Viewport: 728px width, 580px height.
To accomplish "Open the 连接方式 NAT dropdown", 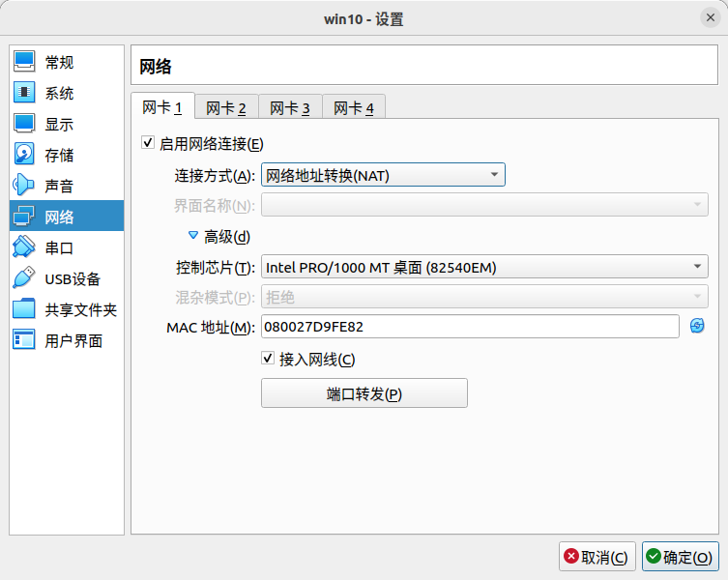I will click(383, 175).
